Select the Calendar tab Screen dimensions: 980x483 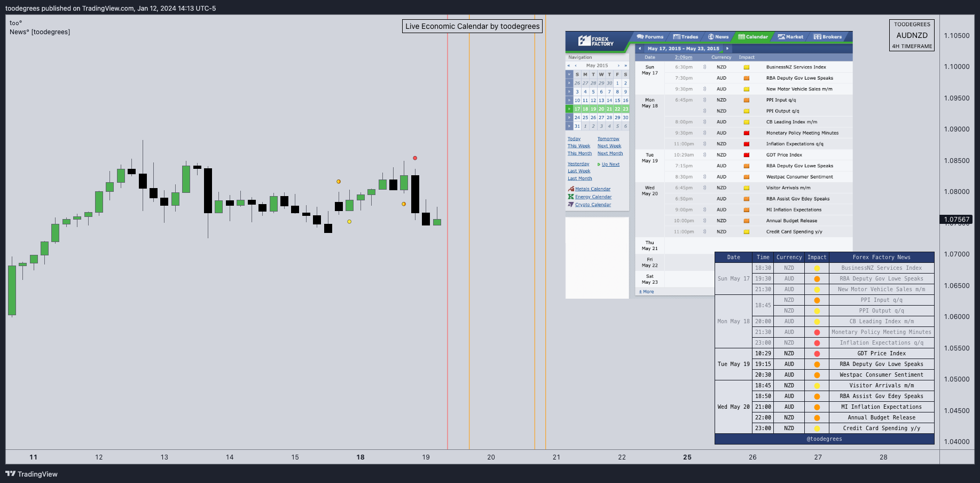click(x=753, y=37)
